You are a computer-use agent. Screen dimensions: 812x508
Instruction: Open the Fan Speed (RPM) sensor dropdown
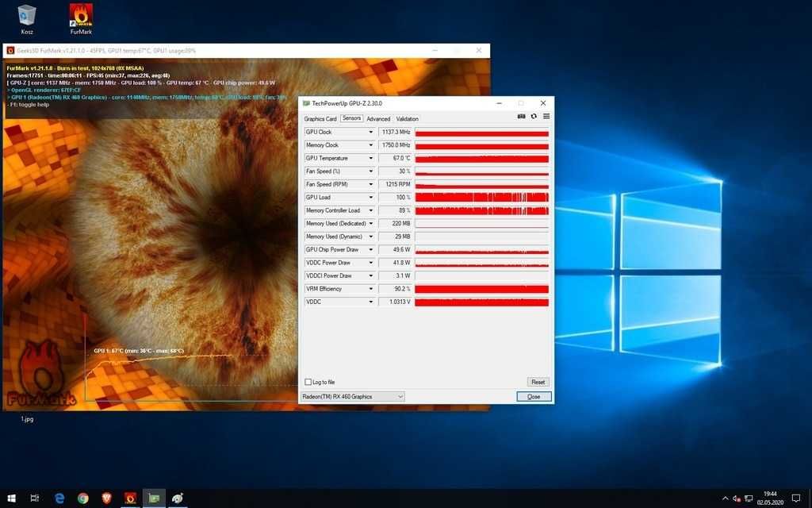pyautogui.click(x=371, y=184)
